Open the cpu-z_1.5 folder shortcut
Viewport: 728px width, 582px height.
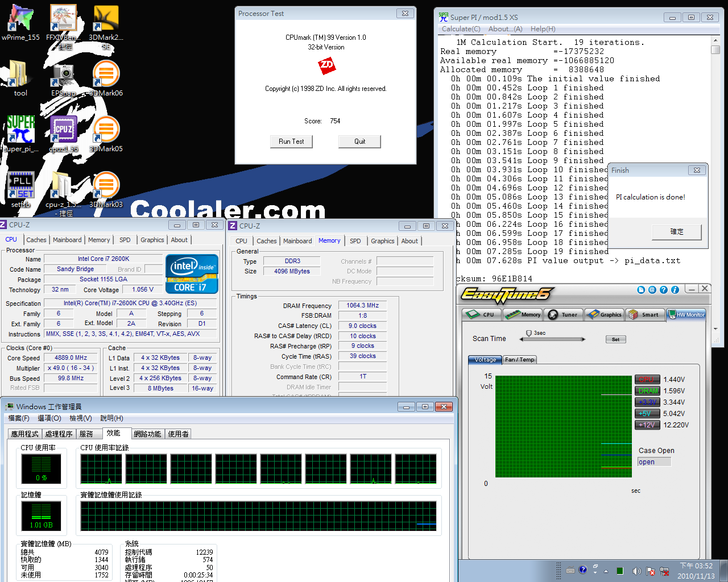(x=63, y=193)
